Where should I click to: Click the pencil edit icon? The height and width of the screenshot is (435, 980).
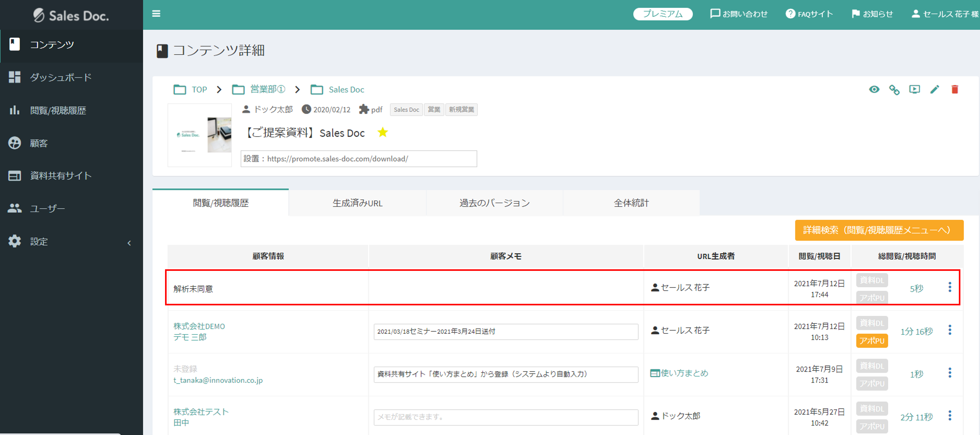pos(934,90)
